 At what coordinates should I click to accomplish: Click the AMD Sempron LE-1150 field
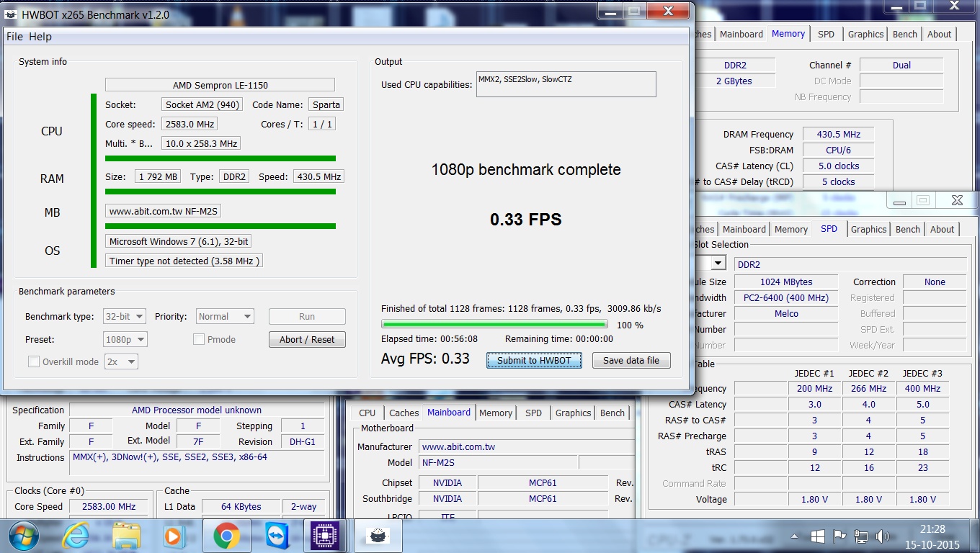[220, 85]
